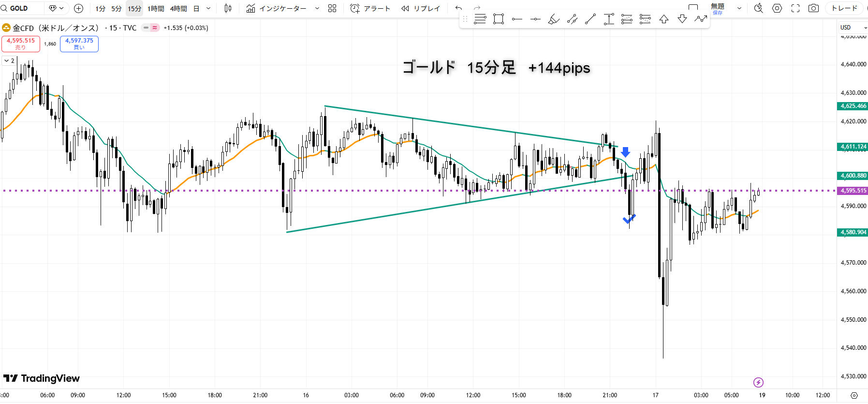Collapse the indicator legend showing 2
Screen dimensions: 868x404
[x=9, y=61]
